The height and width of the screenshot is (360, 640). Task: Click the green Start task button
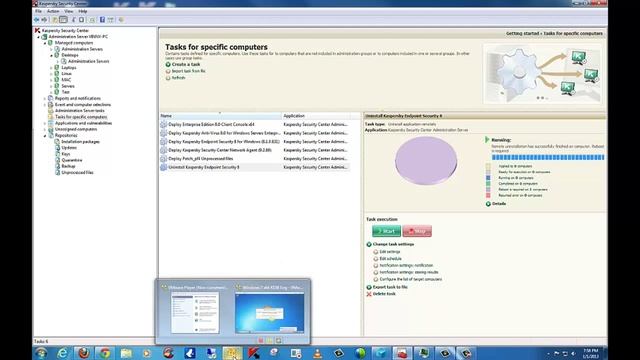386,231
